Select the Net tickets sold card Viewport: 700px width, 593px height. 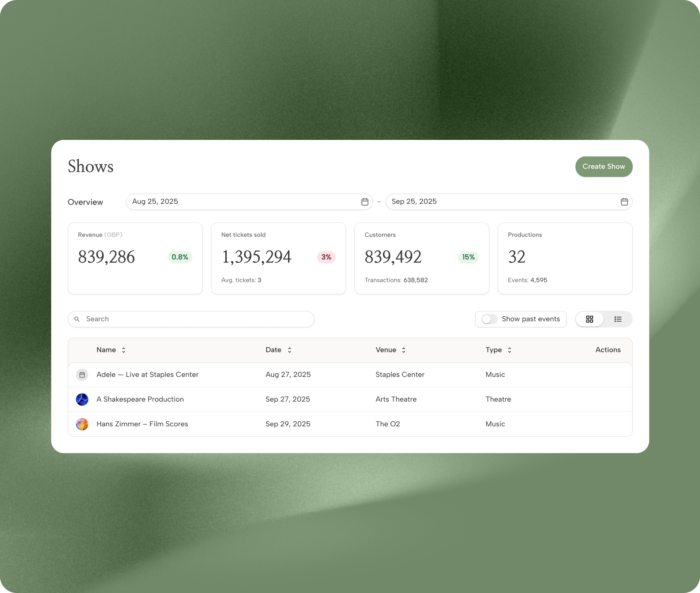coord(278,259)
